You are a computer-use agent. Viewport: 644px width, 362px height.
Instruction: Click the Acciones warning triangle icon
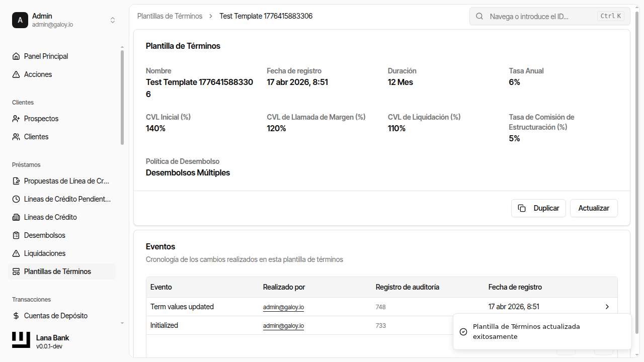pyautogui.click(x=16, y=74)
